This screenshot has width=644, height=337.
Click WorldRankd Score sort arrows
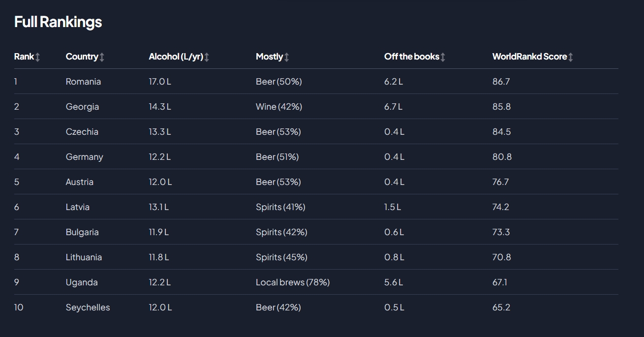571,57
